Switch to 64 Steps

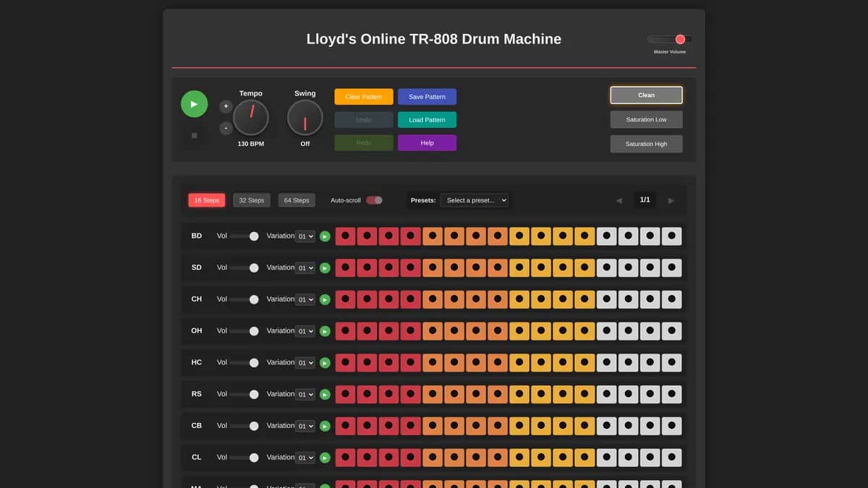(297, 200)
